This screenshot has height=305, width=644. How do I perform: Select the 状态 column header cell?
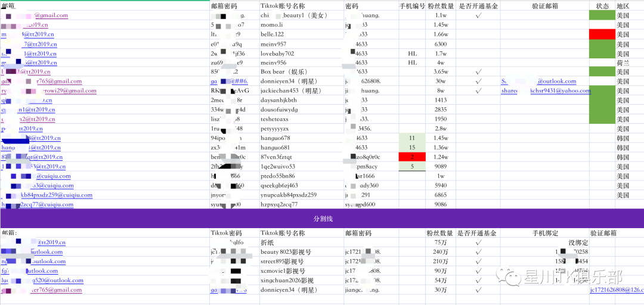point(602,6)
